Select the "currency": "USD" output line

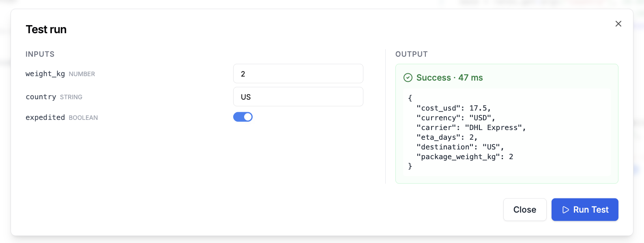pos(456,118)
